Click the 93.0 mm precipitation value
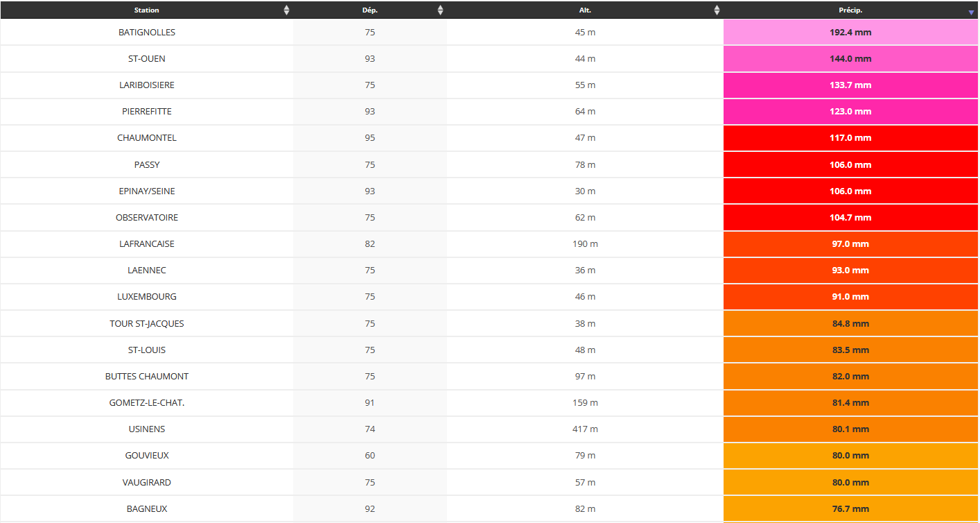This screenshot has height=523, width=980. click(850, 271)
